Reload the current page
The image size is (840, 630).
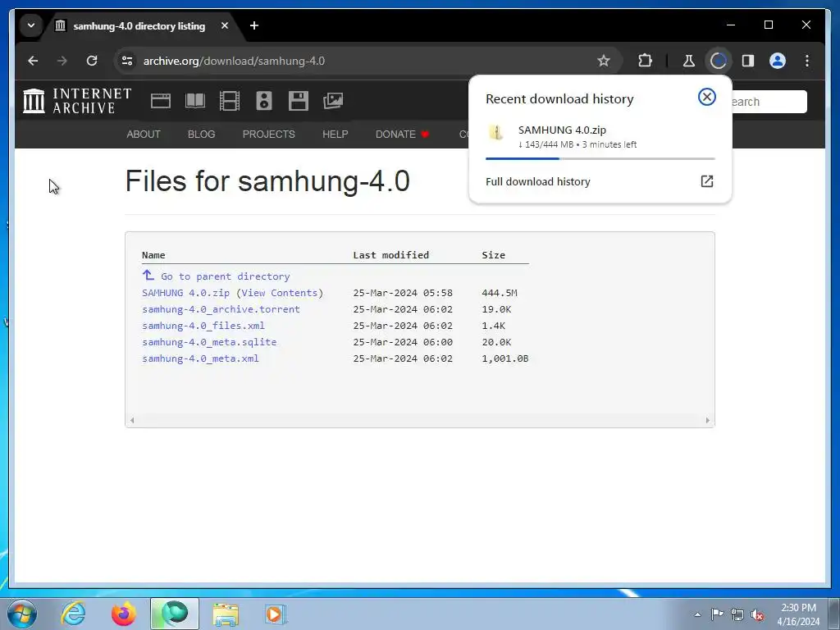click(92, 61)
